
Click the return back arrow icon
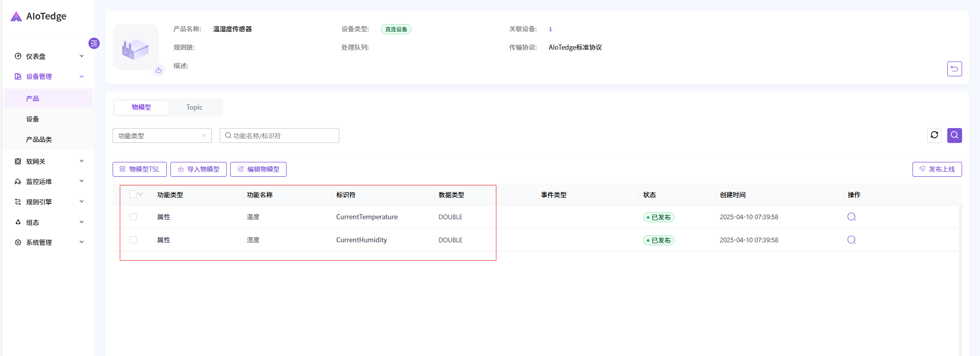click(x=954, y=69)
